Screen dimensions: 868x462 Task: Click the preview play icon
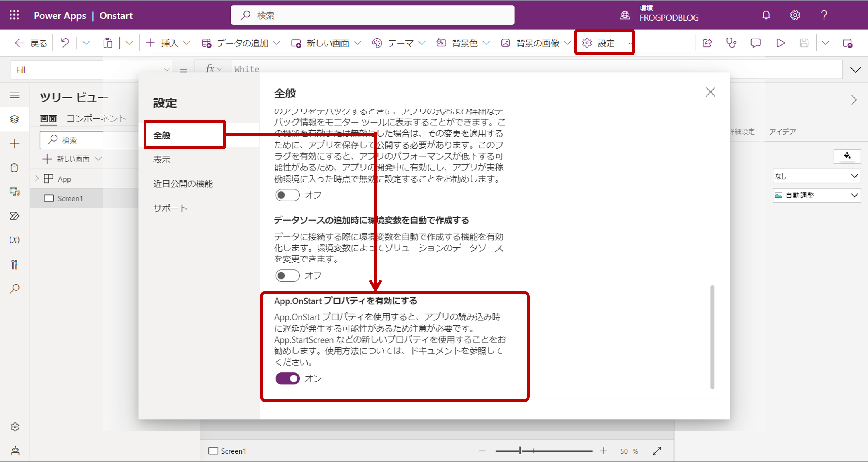(780, 43)
